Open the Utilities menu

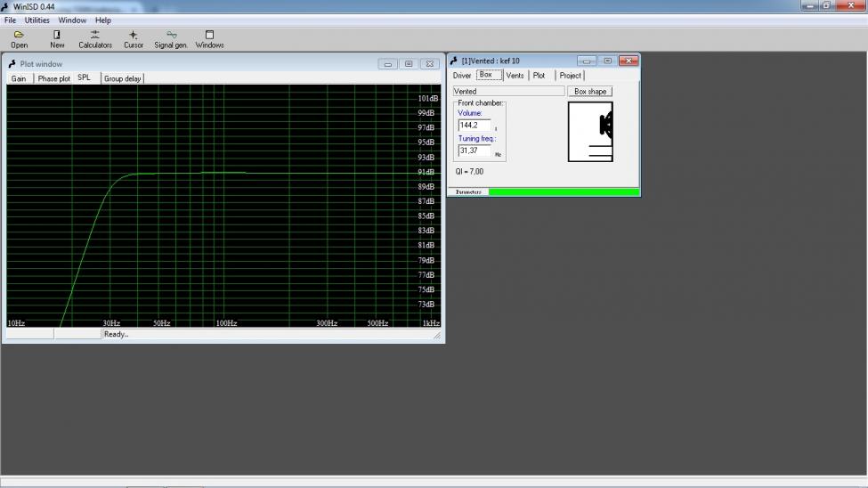tap(37, 20)
